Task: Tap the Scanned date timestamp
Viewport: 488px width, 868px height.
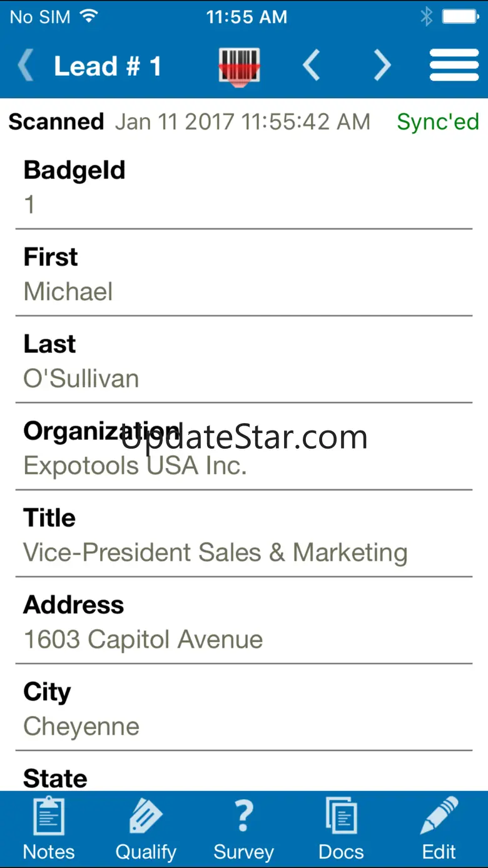Action: point(242,121)
